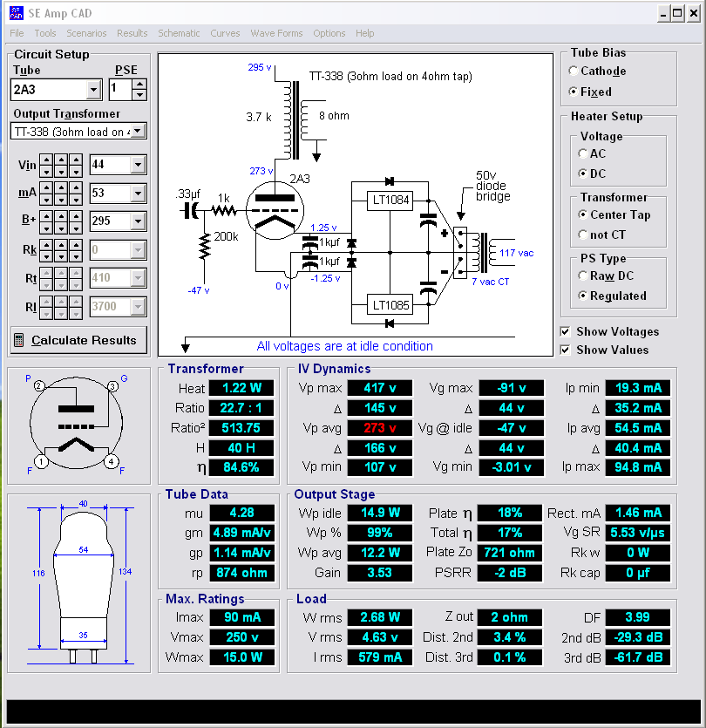Click the rightmost down arrow for B+
Image resolution: width=706 pixels, height=728 pixels.
tap(76, 228)
